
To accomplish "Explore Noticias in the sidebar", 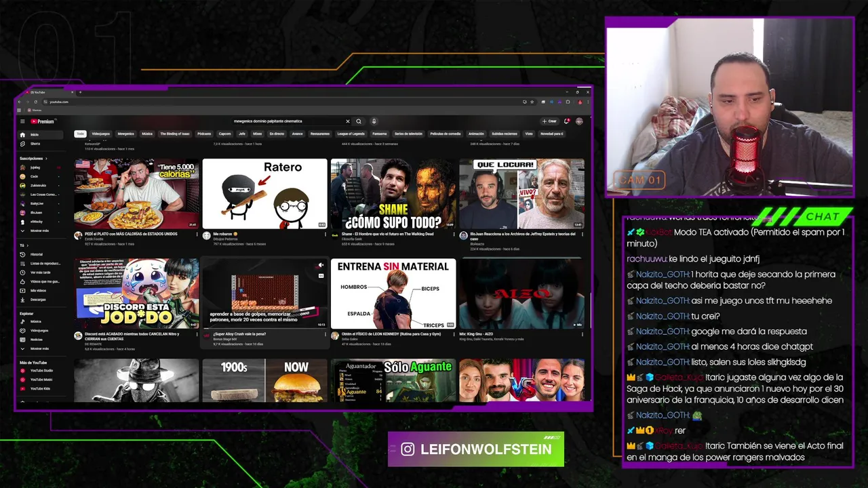I will [x=41, y=340].
